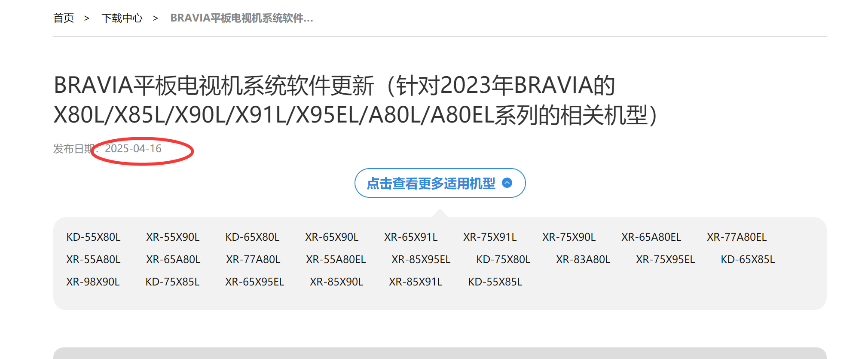Select model XR-85X90L
The width and height of the screenshot is (868, 359).
tap(336, 282)
